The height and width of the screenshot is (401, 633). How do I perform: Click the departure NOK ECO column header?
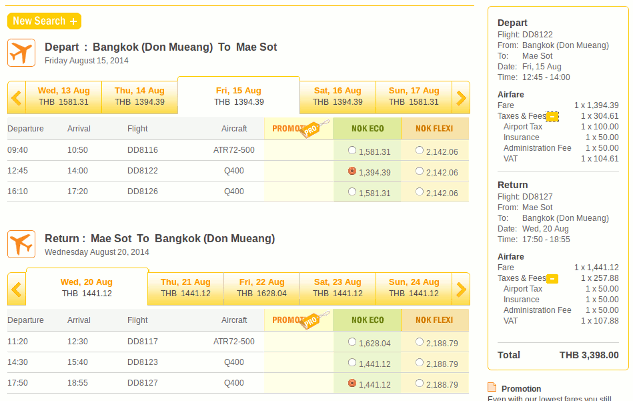tap(367, 128)
